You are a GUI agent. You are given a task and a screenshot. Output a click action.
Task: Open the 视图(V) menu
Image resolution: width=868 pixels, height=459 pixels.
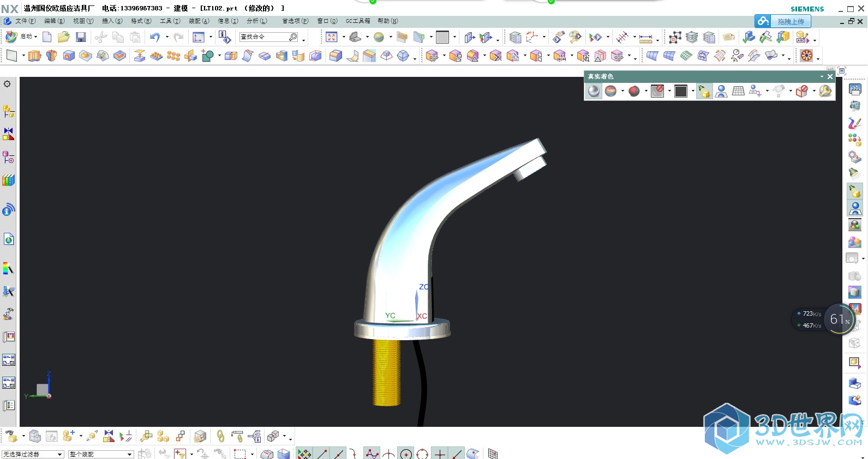tap(83, 21)
